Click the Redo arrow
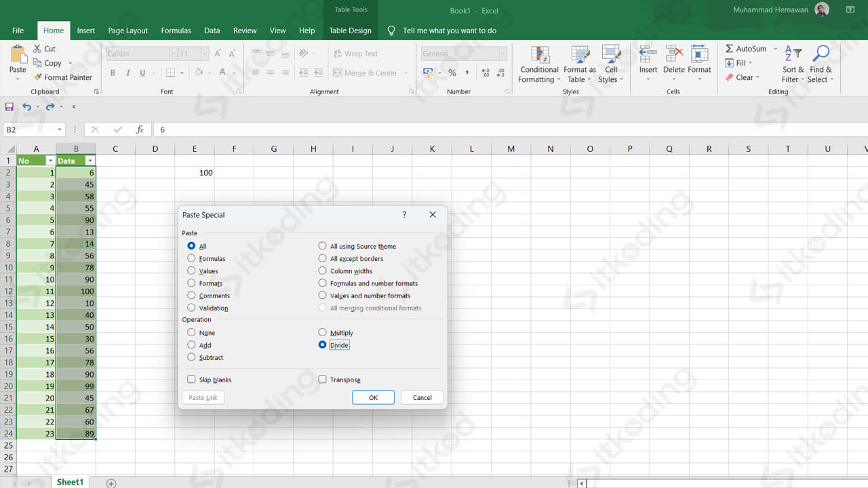The image size is (868, 488). [x=50, y=106]
